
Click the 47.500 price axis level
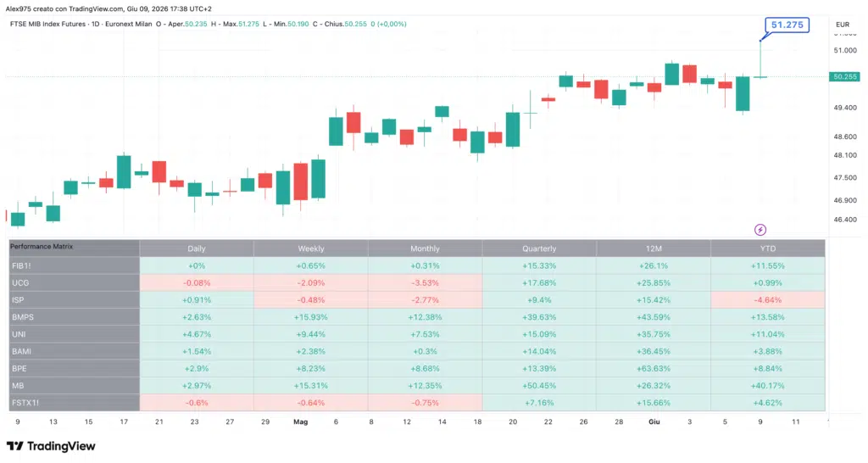coord(845,178)
